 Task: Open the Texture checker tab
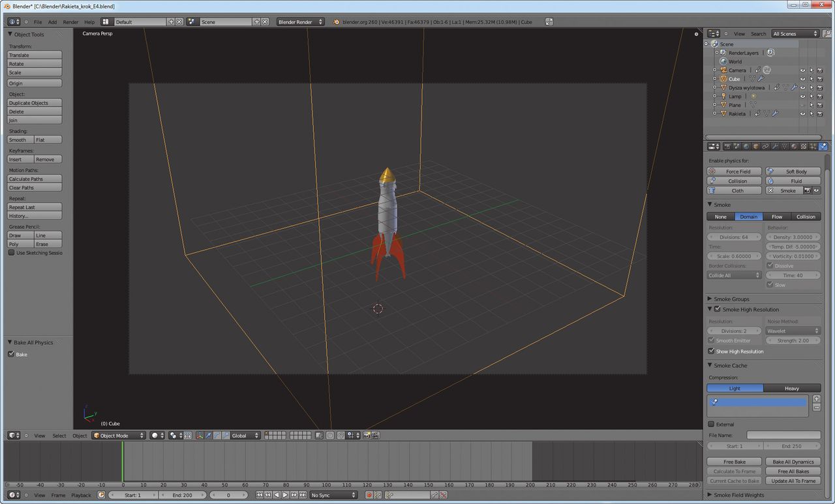(804, 147)
